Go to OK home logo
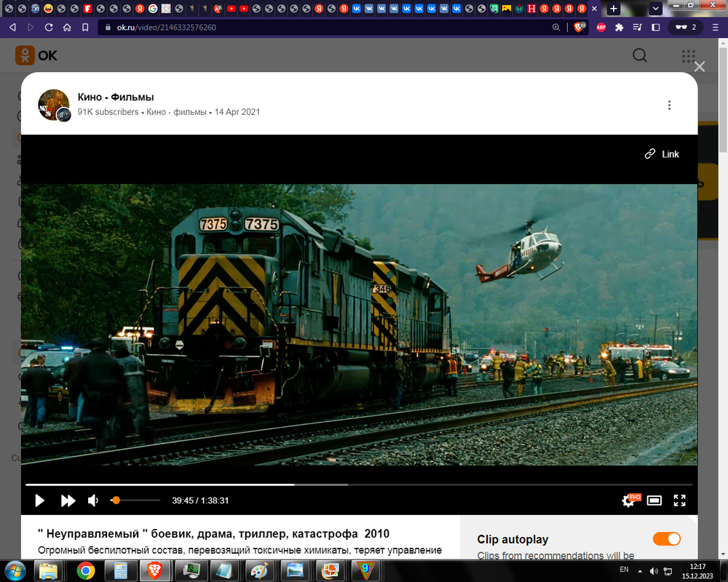Viewport: 728px width, 582px height. pos(36,56)
